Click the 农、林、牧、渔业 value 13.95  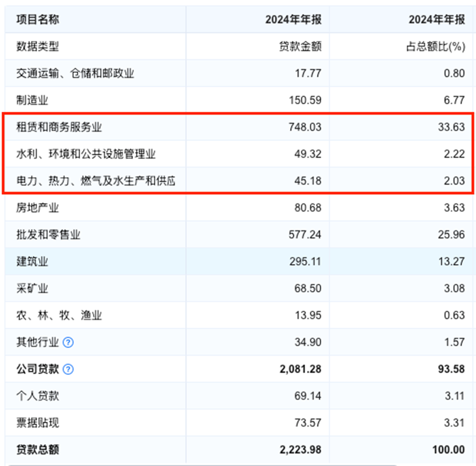click(x=307, y=315)
